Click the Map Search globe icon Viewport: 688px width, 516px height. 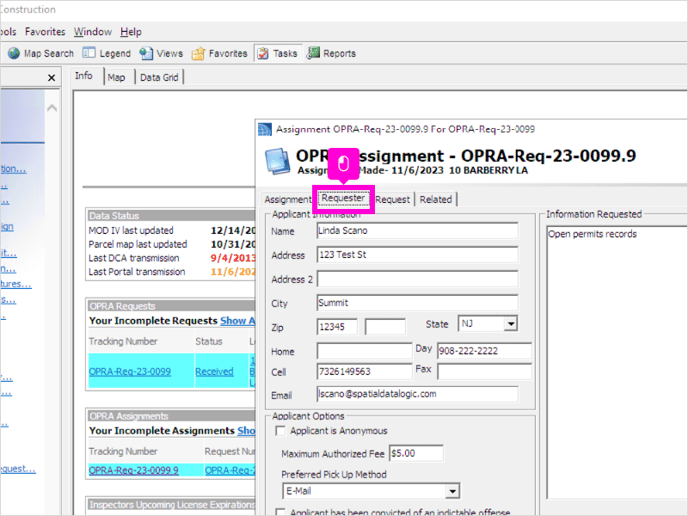[x=14, y=54]
